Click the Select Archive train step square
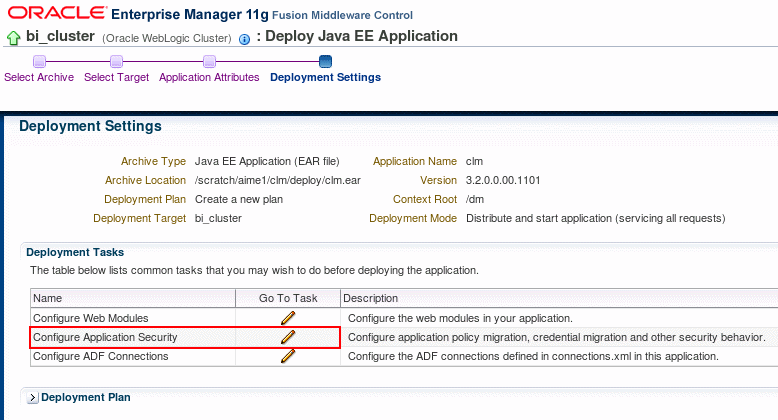This screenshot has width=778, height=420. tap(39, 62)
